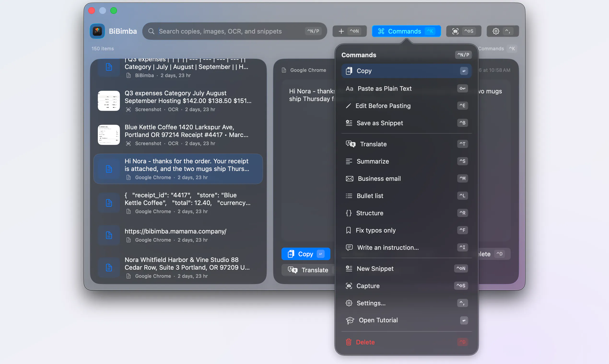Click the document icon of the Nora Whitfield clip
The height and width of the screenshot is (364, 609).
pos(109,267)
